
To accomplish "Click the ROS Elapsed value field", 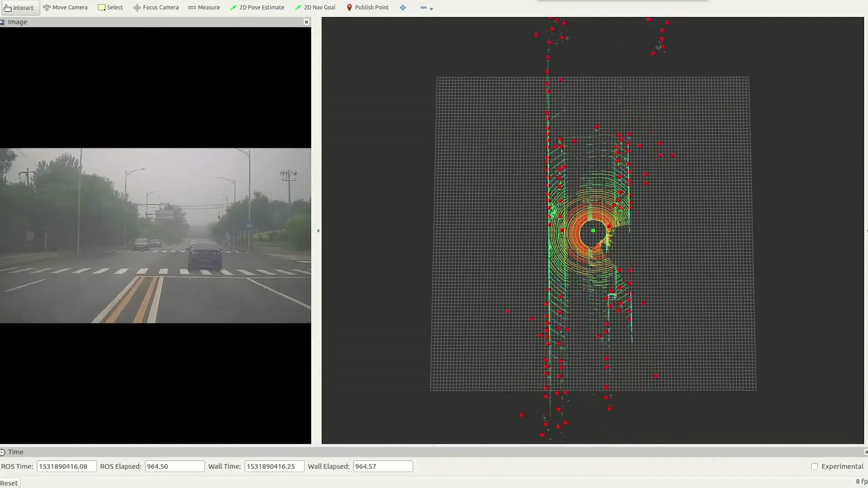I will [x=175, y=466].
